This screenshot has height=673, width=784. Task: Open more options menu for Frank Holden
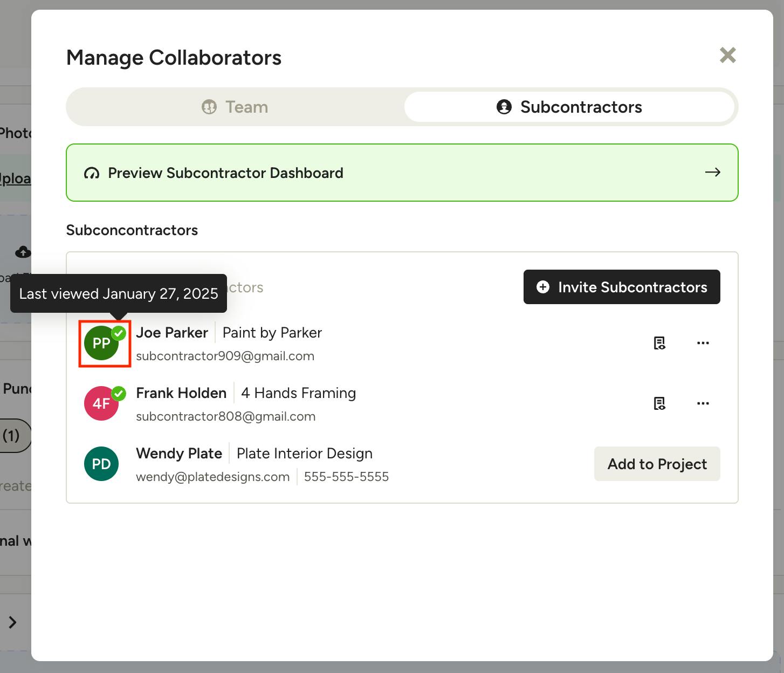(703, 403)
